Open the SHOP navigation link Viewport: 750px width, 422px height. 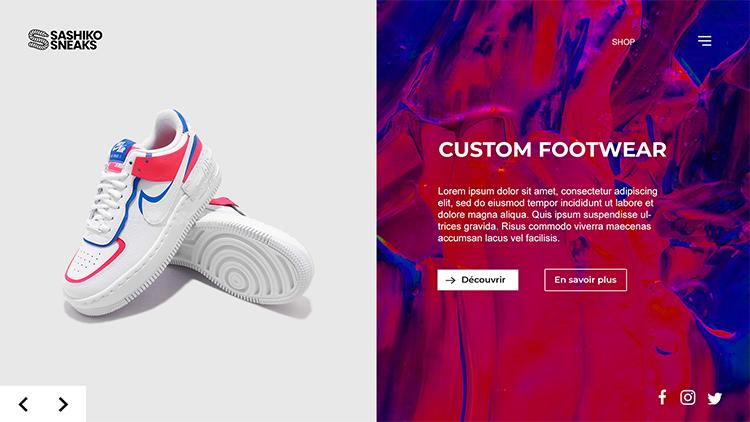[x=623, y=42]
